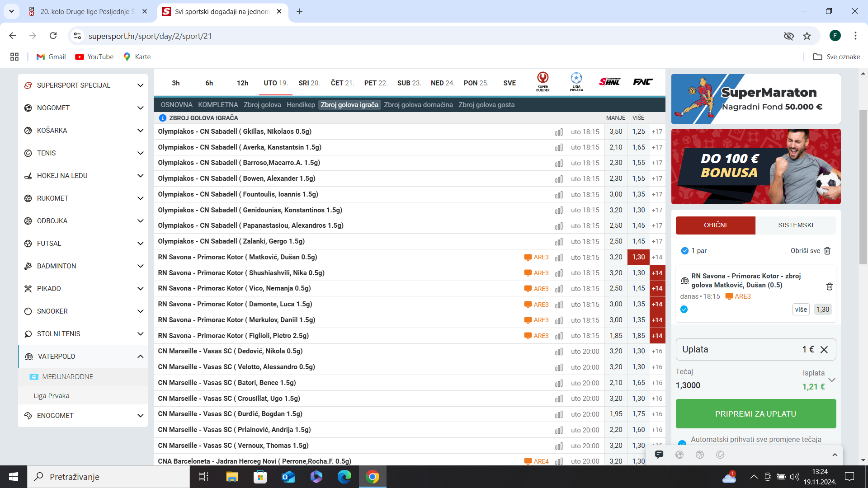Toggle Automatski prihvati sve promjene tečaja checkbox

click(682, 443)
